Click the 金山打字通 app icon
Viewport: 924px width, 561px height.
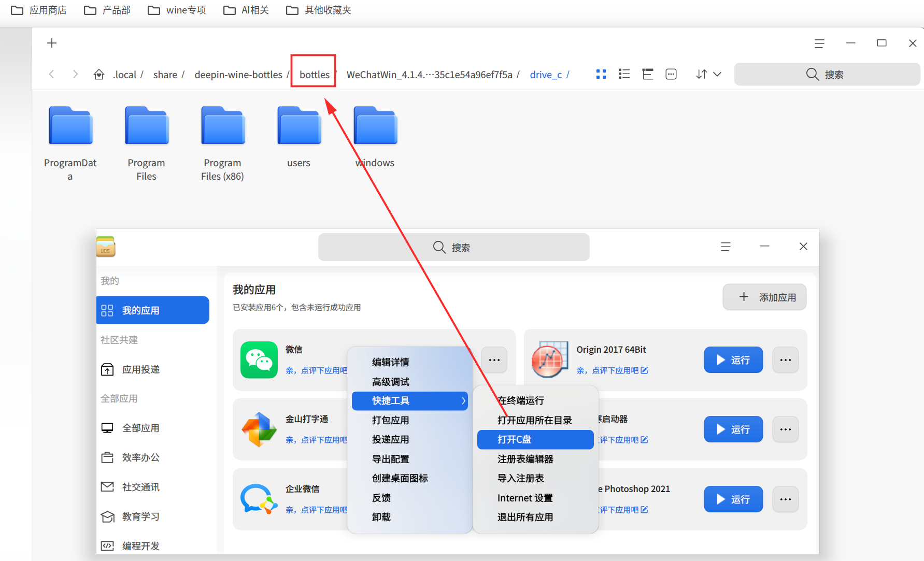tap(259, 429)
